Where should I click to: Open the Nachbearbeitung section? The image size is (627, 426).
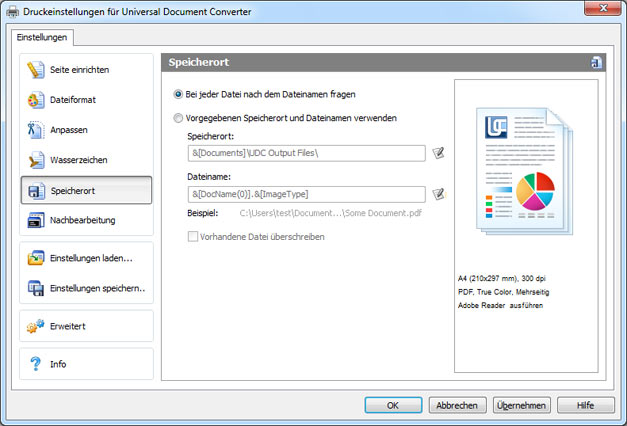tap(86, 220)
